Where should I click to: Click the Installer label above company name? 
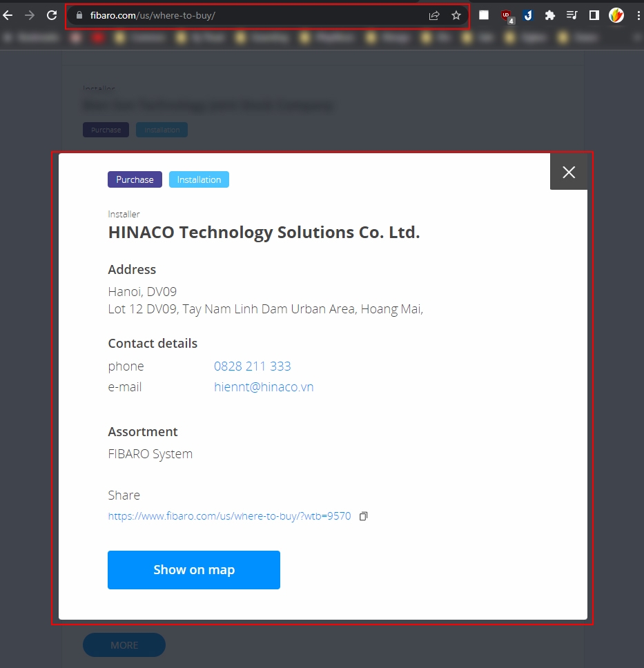[124, 215]
